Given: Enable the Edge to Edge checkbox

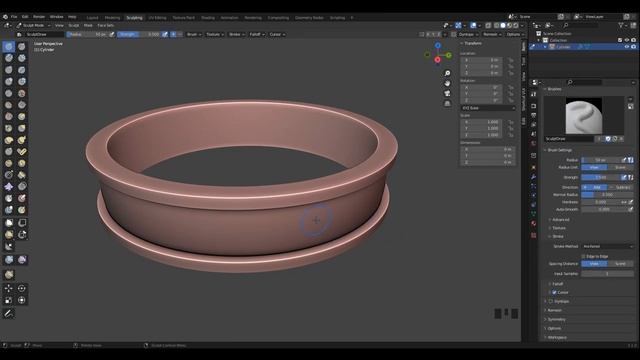Looking at the screenshot, I should 584,256.
